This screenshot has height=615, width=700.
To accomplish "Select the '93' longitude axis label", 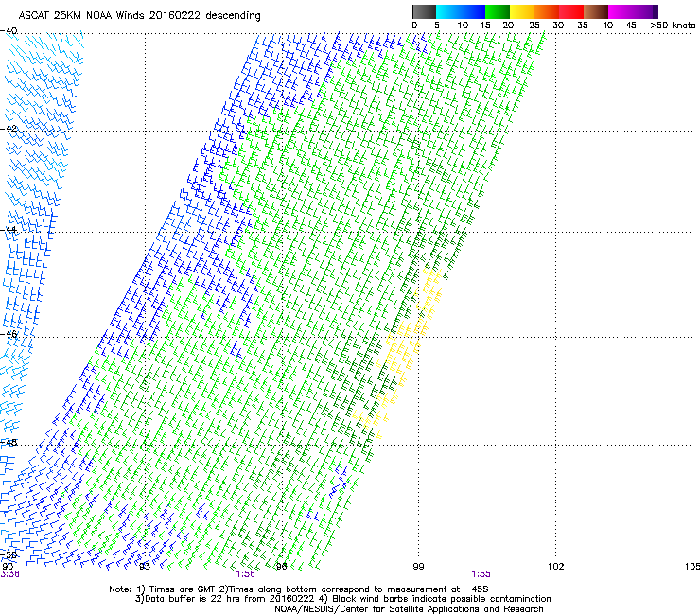I will click(x=145, y=567).
